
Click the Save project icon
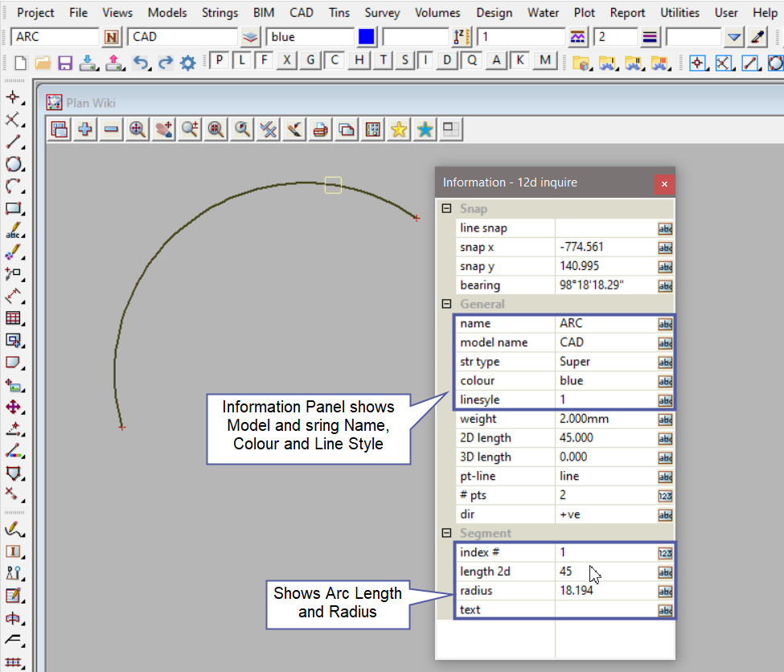(65, 63)
